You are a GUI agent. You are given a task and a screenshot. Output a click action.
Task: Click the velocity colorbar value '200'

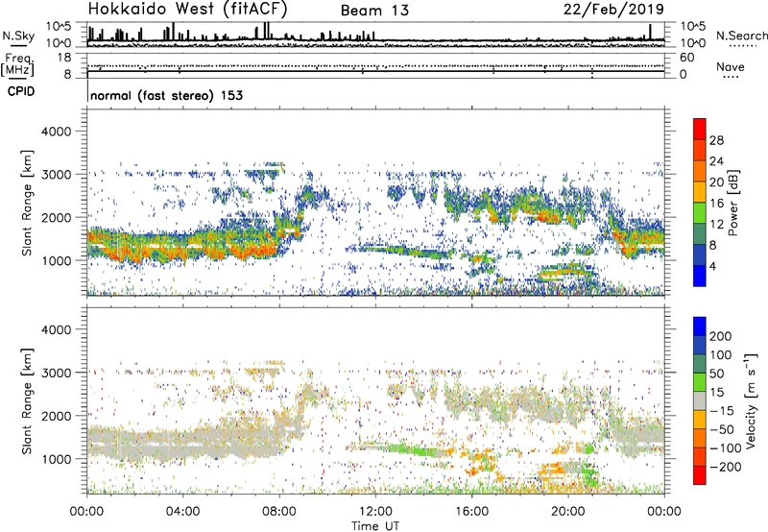(721, 336)
